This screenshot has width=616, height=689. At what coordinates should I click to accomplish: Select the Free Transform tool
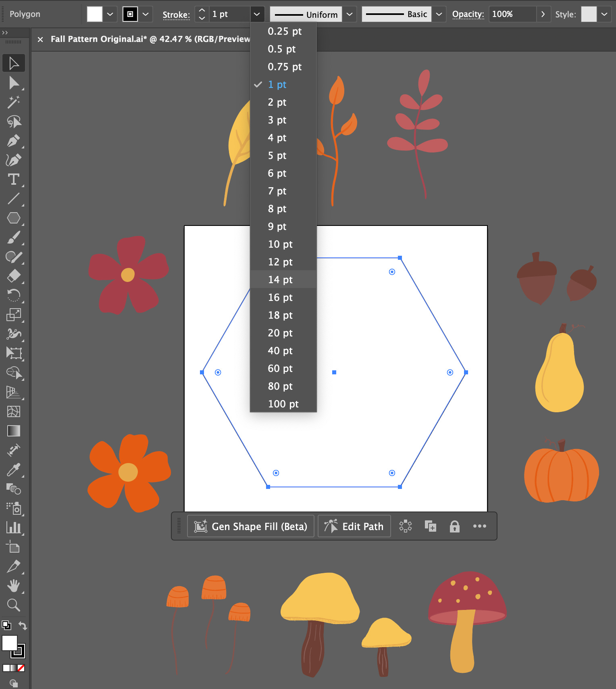(14, 353)
